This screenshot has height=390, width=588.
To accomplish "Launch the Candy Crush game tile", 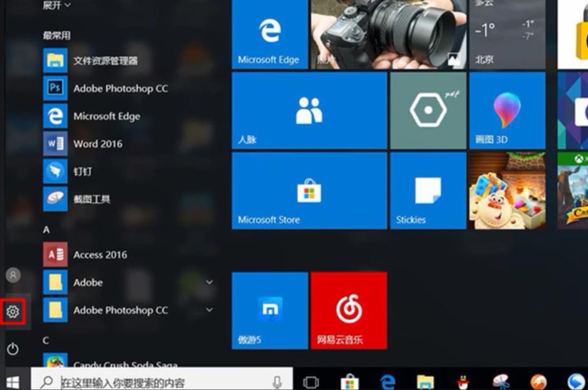I will (507, 191).
